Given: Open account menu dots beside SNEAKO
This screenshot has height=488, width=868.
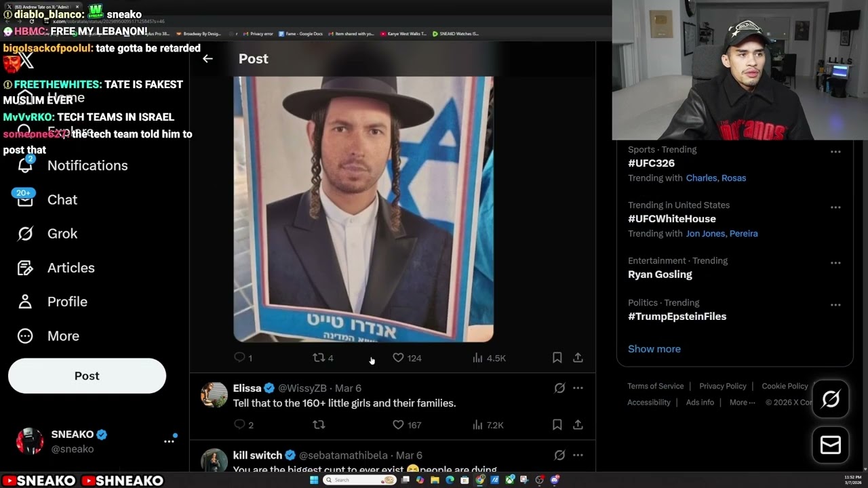Looking at the screenshot, I should tap(169, 441).
